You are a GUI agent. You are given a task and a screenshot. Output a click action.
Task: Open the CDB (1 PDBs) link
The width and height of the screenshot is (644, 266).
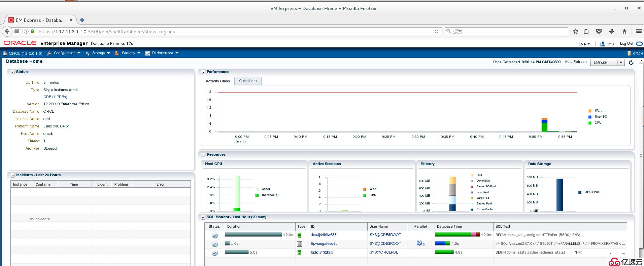[x=55, y=97]
